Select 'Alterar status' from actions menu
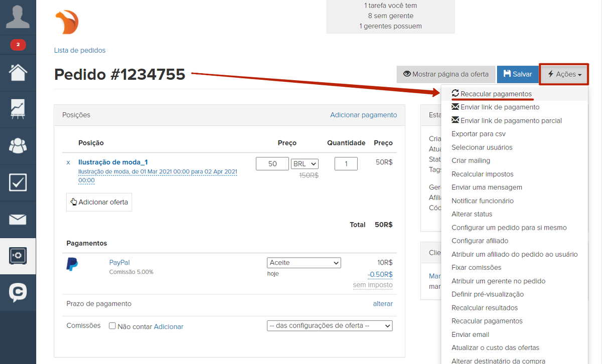This screenshot has width=602, height=364. pyautogui.click(x=472, y=214)
